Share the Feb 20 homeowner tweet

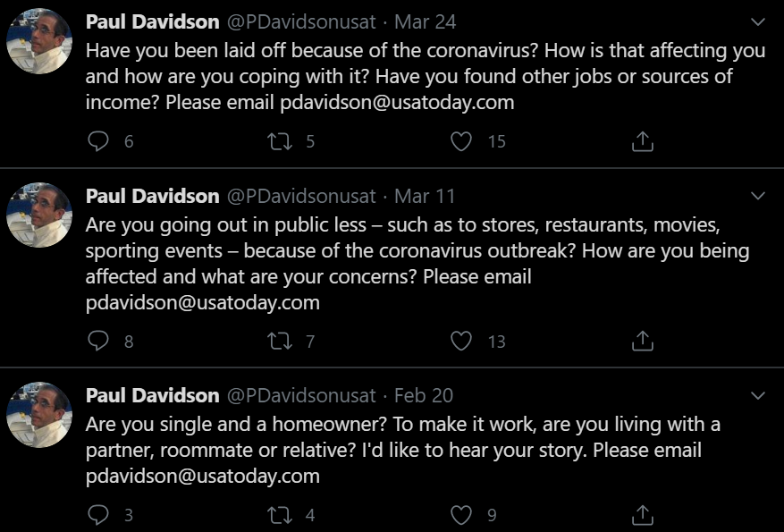tap(643, 514)
